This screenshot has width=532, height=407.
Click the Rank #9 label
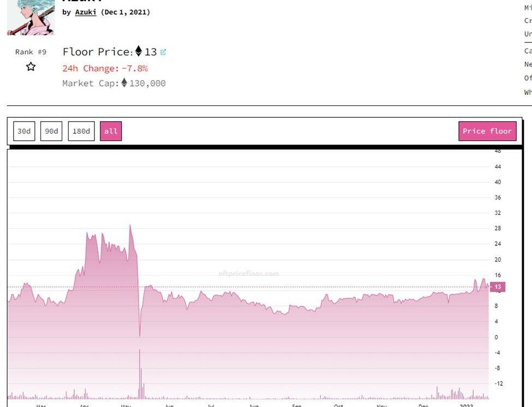point(31,52)
